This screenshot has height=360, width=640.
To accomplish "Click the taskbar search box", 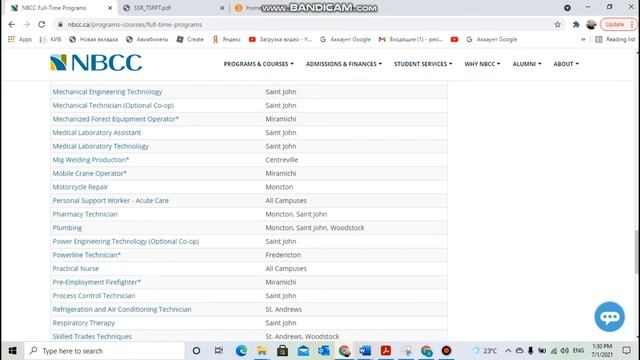I will point(104,351).
